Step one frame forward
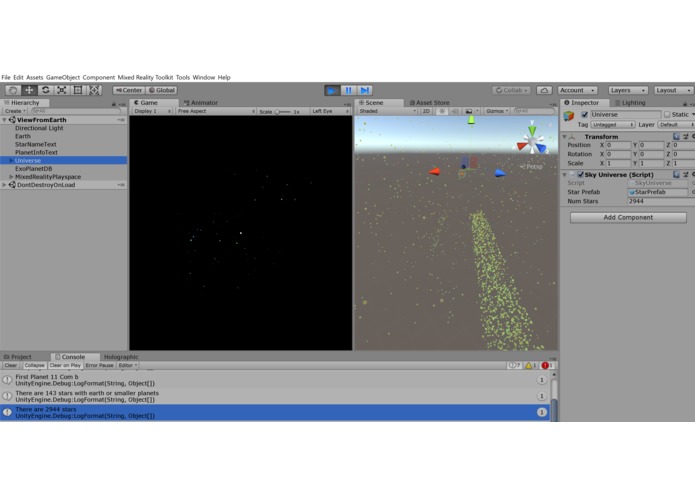Viewport: 695px width, 494px height. pyautogui.click(x=365, y=90)
